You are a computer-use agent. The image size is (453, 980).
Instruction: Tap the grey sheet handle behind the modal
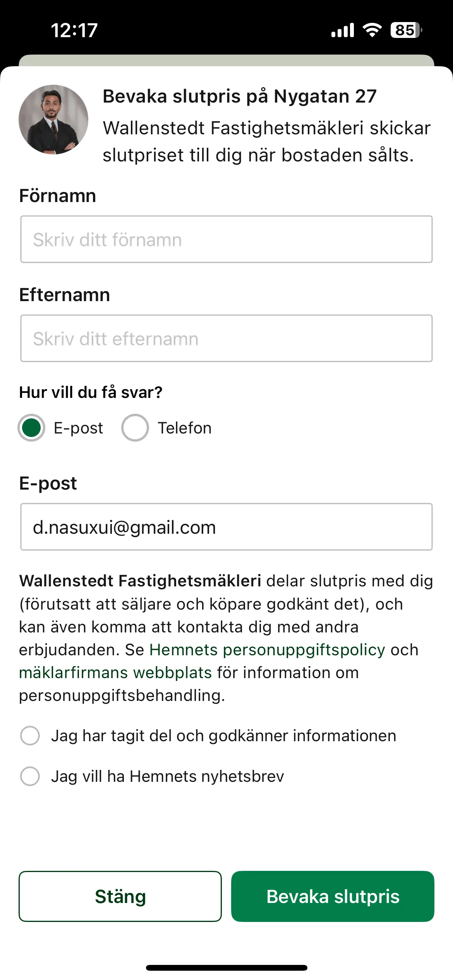tap(226, 60)
